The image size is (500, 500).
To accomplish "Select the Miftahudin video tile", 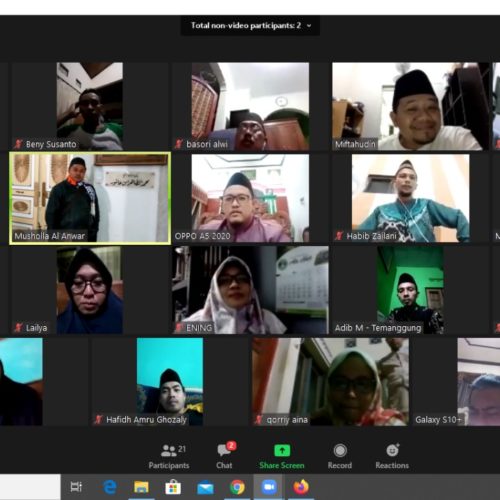I will (x=411, y=106).
